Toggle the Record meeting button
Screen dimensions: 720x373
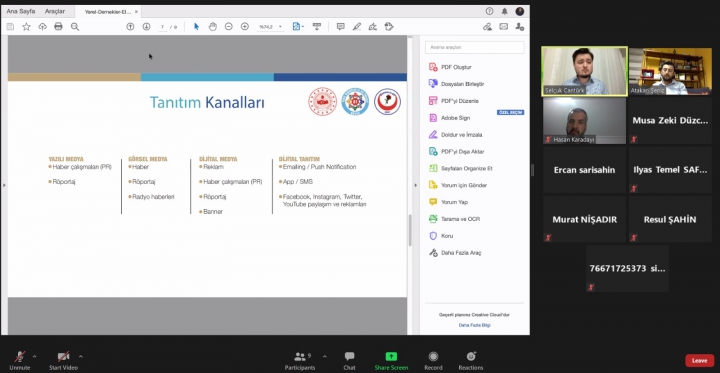coord(433,360)
